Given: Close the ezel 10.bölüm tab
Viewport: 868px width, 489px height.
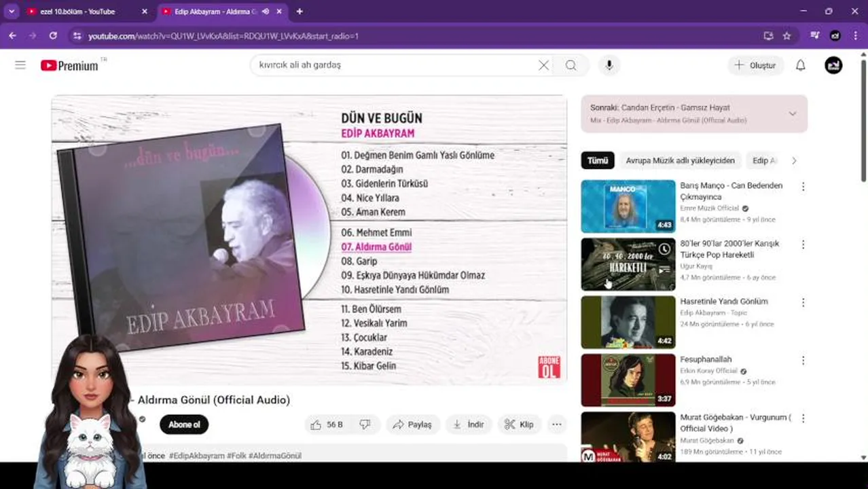Looking at the screenshot, I should (x=145, y=12).
